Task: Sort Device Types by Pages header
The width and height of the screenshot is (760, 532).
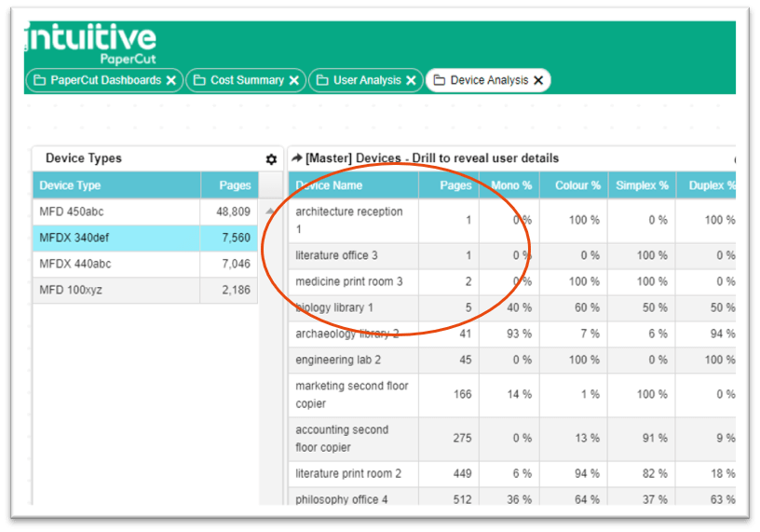Action: pyautogui.click(x=229, y=185)
